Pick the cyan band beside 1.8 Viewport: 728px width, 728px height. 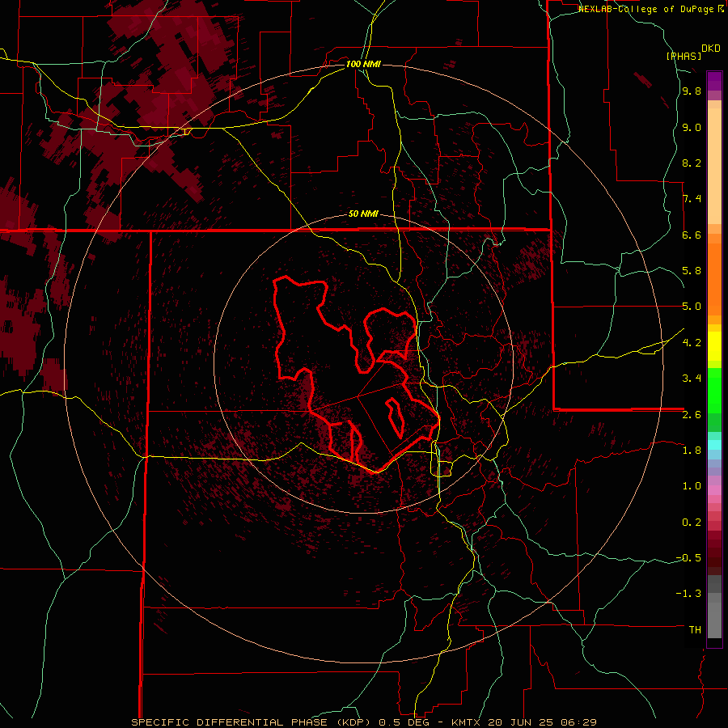pyautogui.click(x=714, y=445)
